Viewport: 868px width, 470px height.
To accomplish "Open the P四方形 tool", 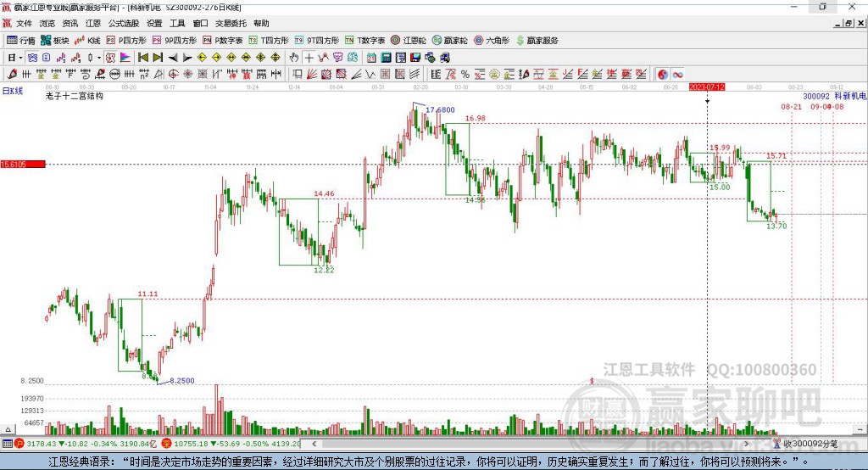I will (126, 41).
